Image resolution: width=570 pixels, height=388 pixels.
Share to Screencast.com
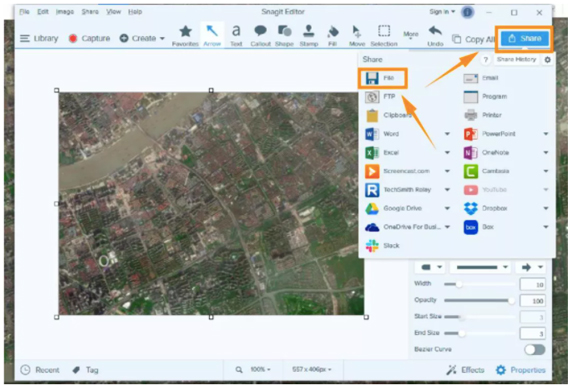[397, 171]
